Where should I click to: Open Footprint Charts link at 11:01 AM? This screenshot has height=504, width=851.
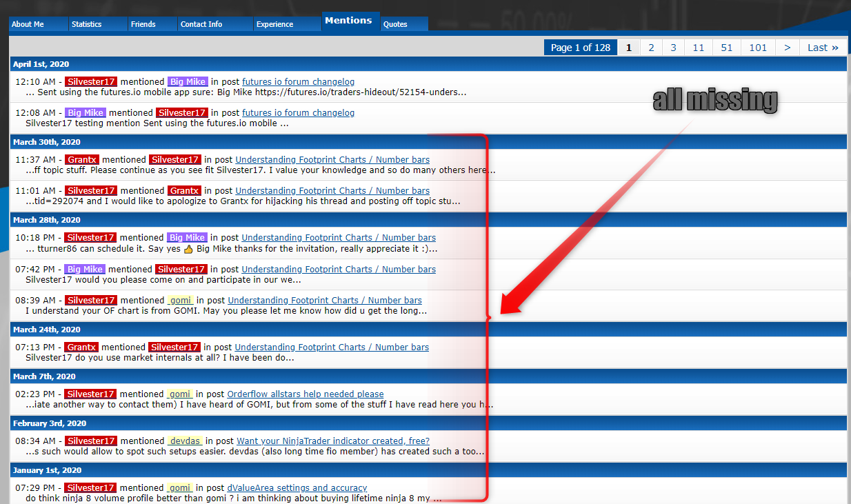(x=332, y=190)
